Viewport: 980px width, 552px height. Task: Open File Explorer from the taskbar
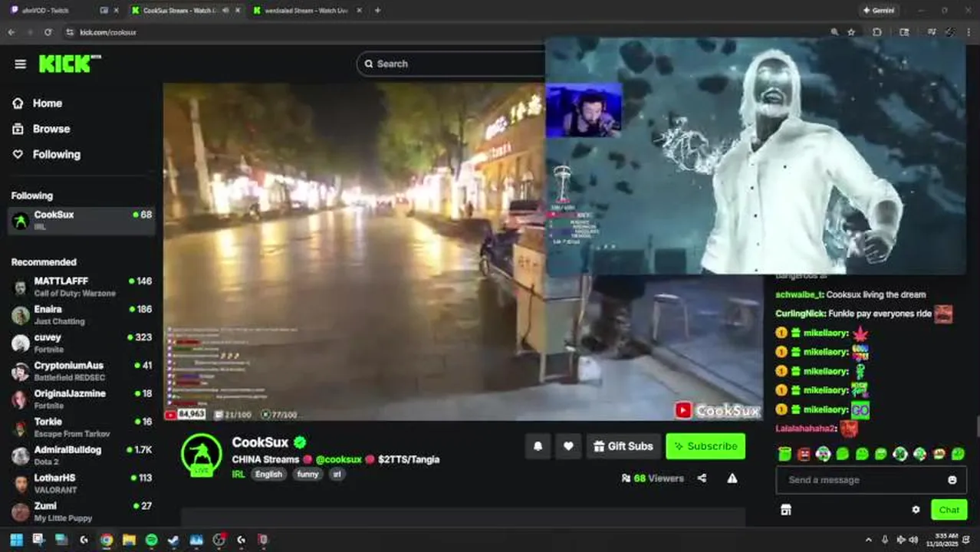pyautogui.click(x=129, y=540)
